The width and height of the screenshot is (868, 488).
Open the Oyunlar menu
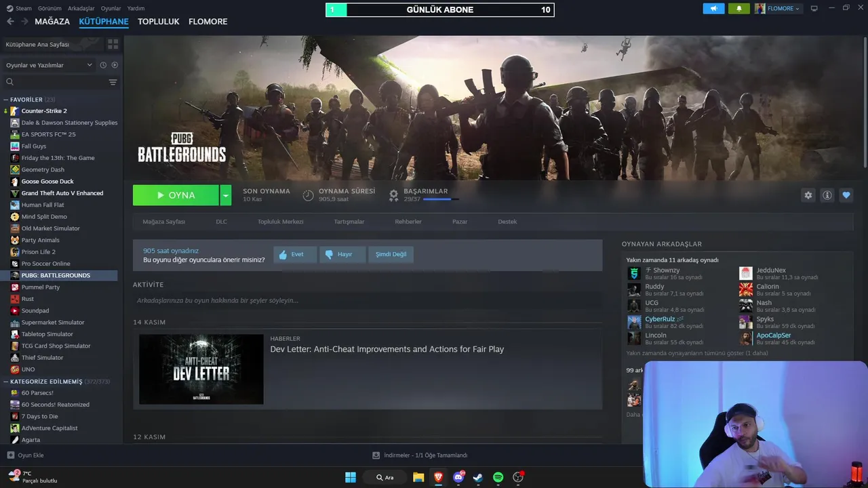111,8
